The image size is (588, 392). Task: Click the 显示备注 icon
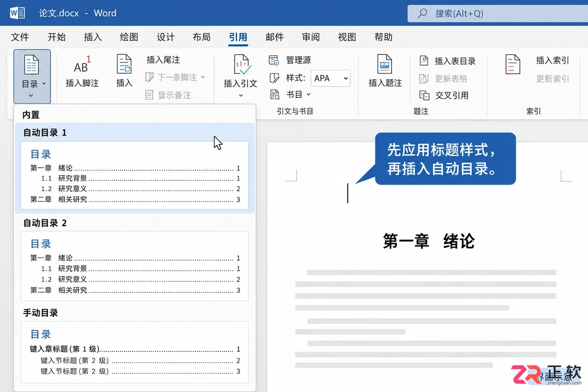pyautogui.click(x=149, y=95)
